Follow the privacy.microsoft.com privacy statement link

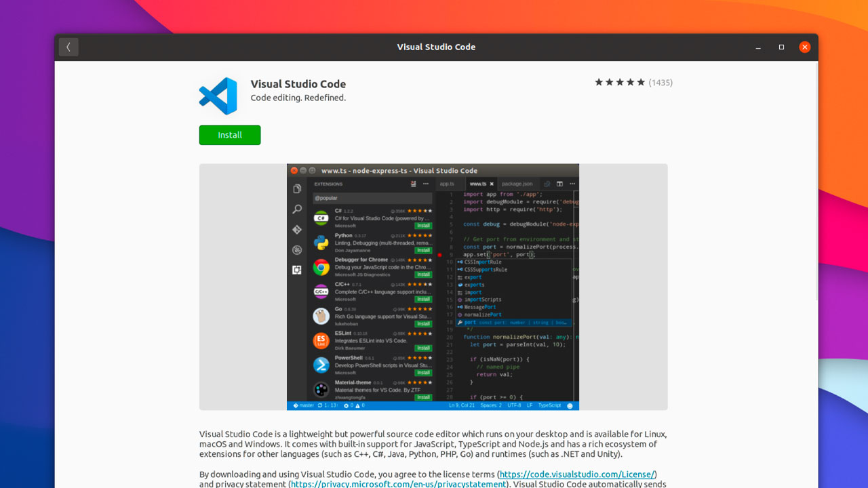click(399, 484)
